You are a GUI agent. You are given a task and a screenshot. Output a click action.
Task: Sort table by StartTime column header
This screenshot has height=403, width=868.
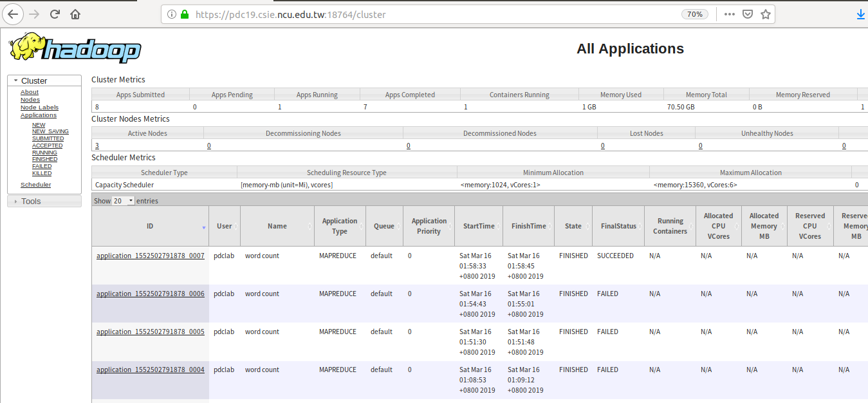pos(479,227)
